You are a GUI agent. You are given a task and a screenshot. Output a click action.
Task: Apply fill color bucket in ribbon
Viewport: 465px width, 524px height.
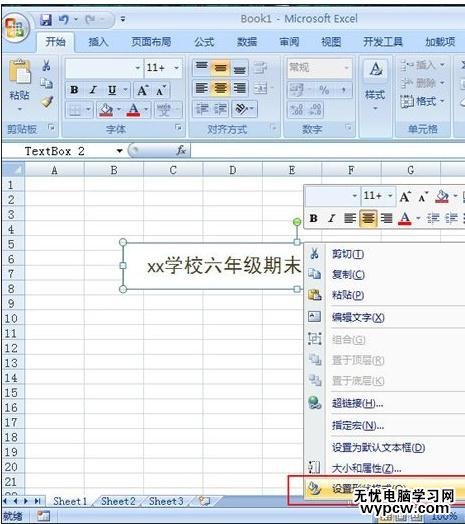point(106,109)
